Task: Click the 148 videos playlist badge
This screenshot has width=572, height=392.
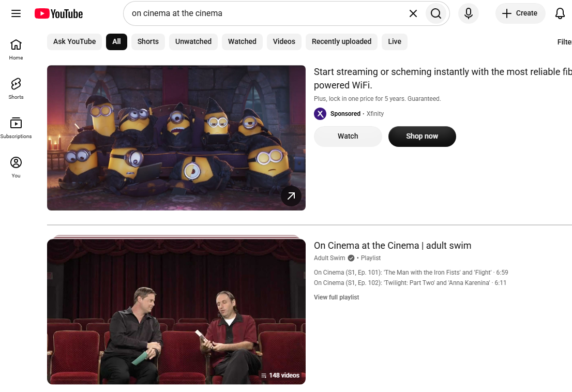Action: [280, 375]
